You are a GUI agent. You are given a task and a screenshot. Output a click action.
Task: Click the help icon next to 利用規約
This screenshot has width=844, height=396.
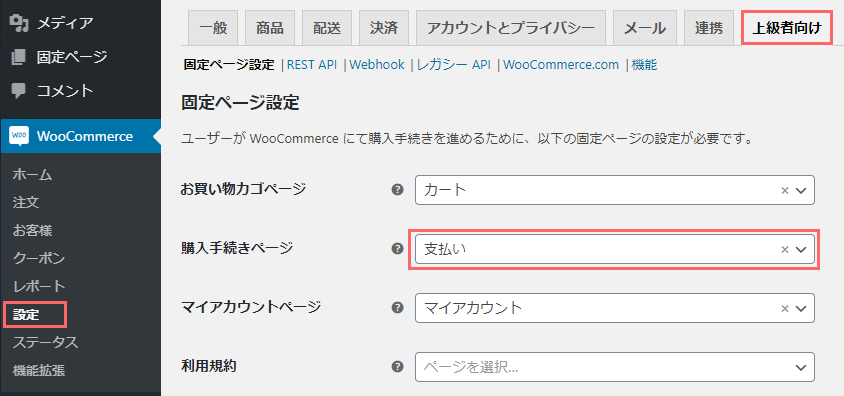tap(397, 367)
